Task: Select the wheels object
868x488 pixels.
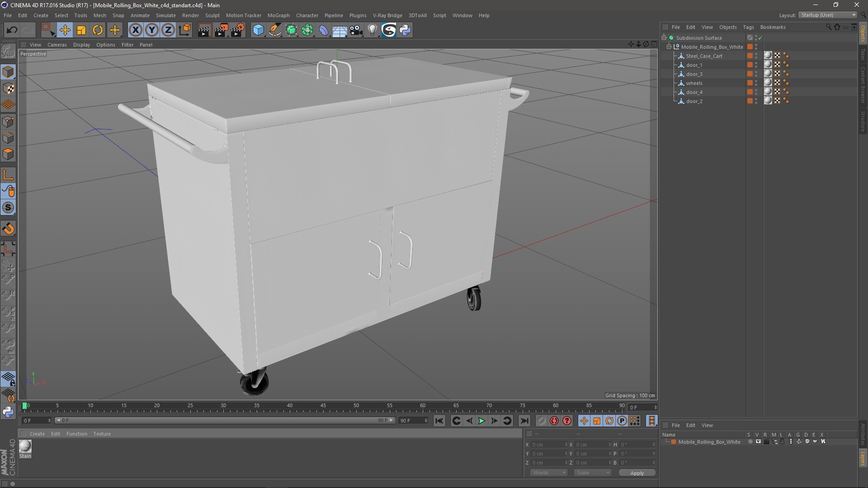Action: (x=694, y=83)
